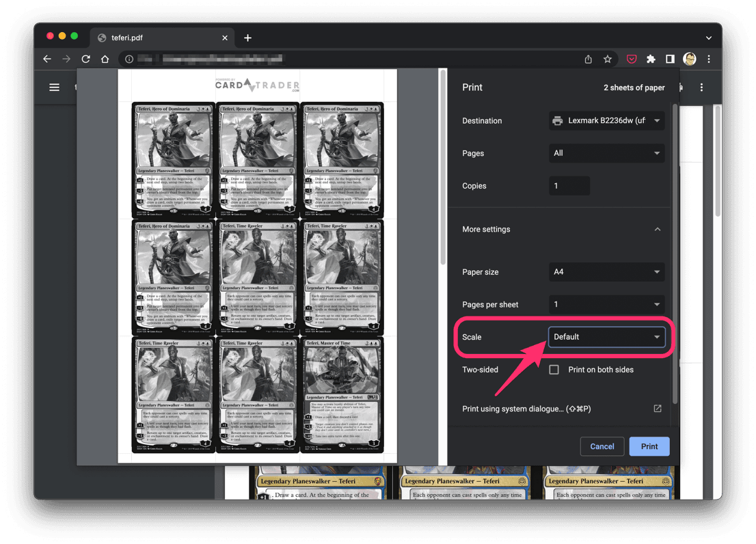
Task: Click the browser back arrow
Action: point(47,59)
